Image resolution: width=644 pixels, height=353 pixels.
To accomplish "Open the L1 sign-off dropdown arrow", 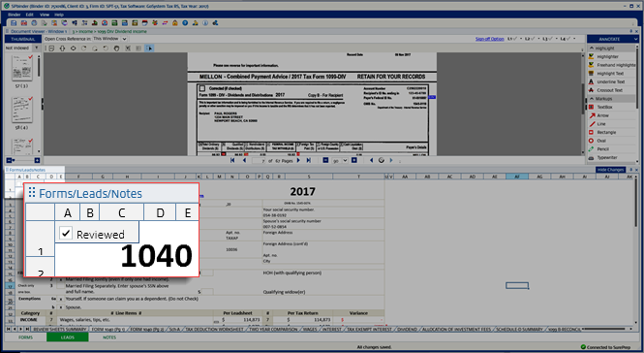I will [521, 39].
